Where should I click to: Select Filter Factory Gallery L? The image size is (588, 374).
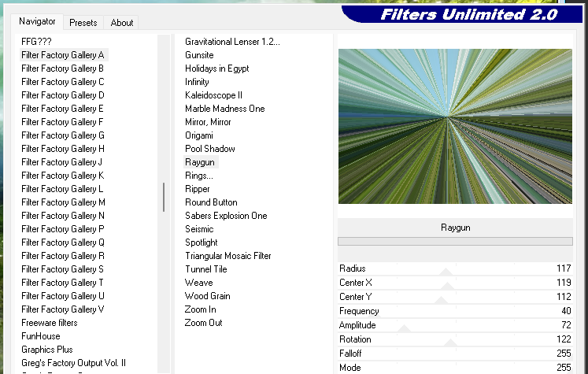pyautogui.click(x=62, y=189)
